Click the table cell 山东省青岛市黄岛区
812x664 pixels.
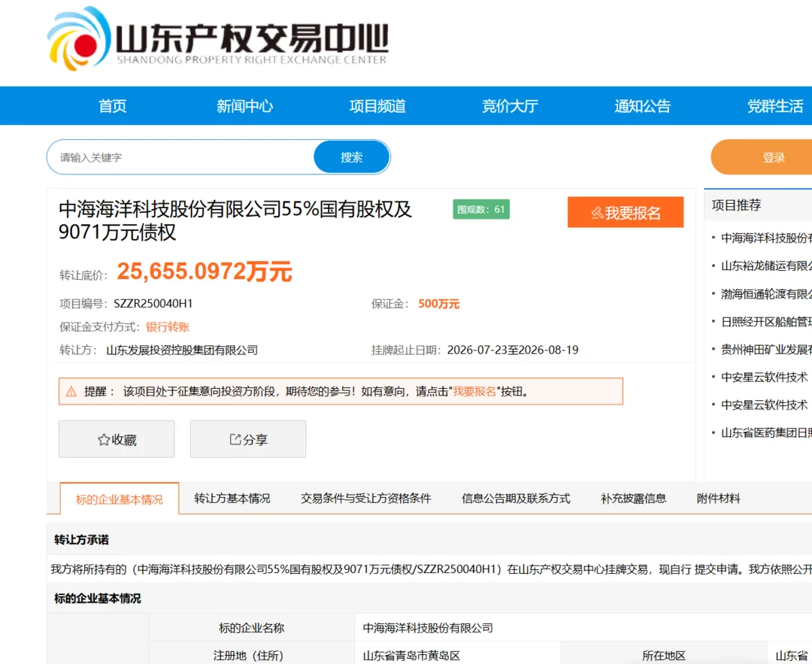pos(411,655)
